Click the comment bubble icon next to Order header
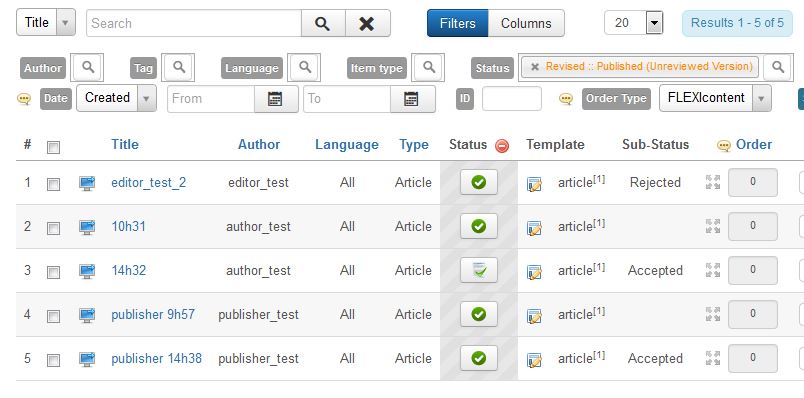The height and width of the screenshot is (398, 804). click(723, 146)
